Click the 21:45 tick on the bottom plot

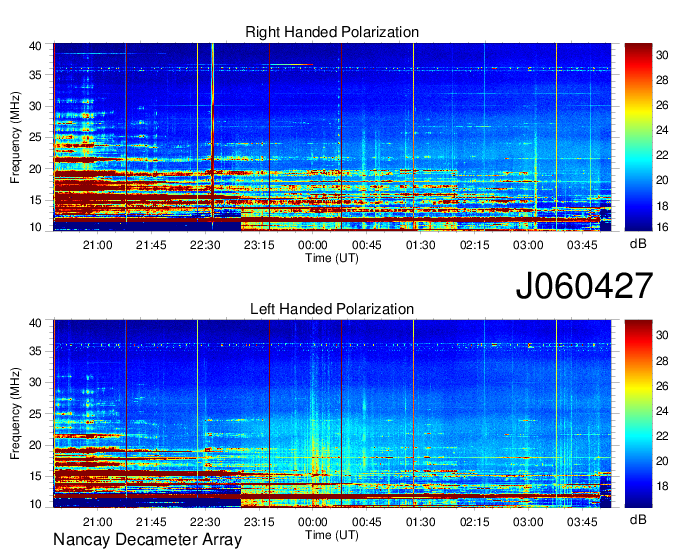coord(151,522)
